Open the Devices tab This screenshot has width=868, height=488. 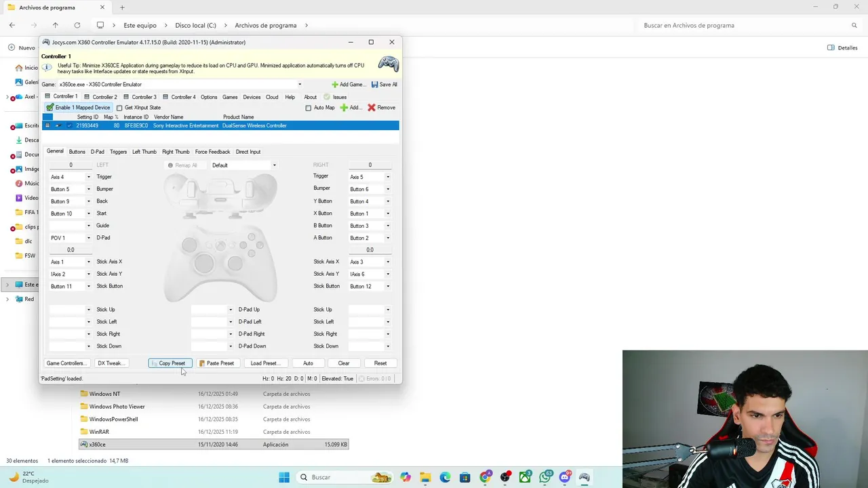pyautogui.click(x=252, y=97)
